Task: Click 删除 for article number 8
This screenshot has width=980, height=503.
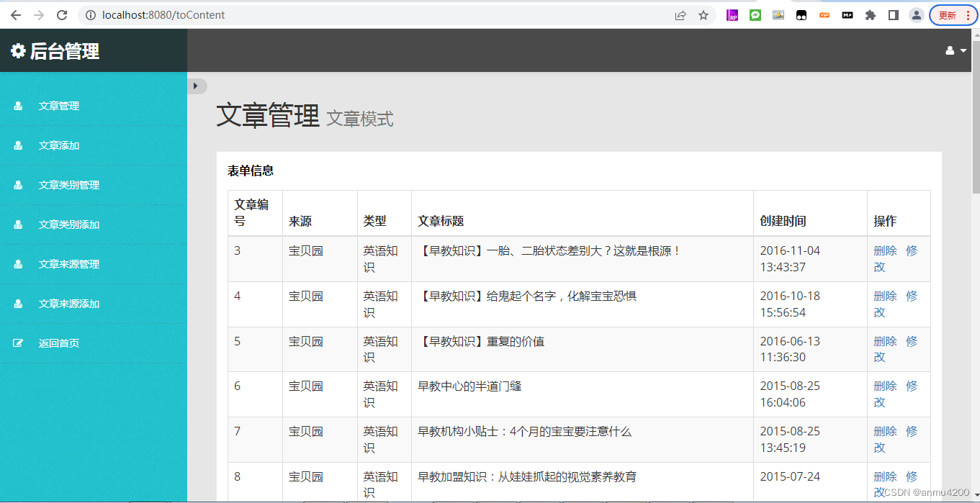Action: (885, 476)
